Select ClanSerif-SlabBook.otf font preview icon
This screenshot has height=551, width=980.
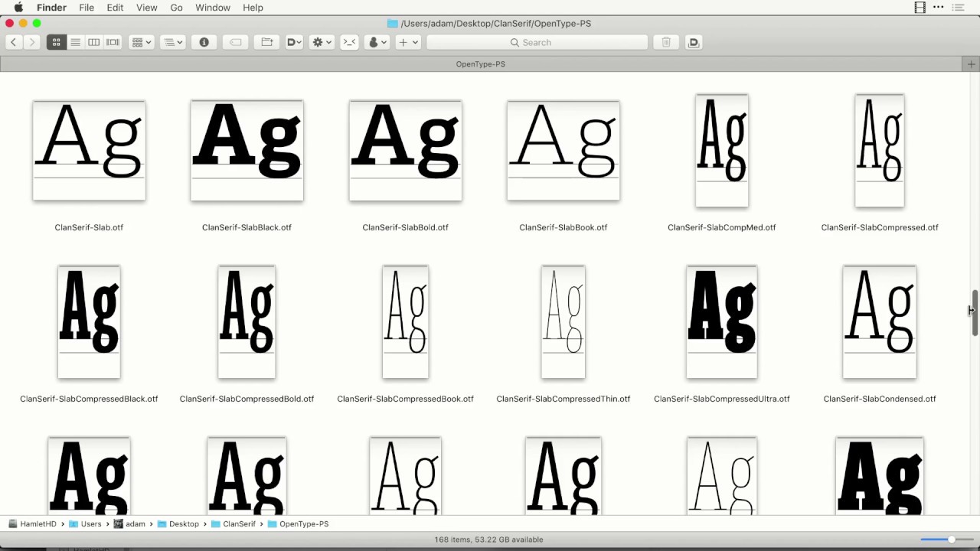coord(563,151)
